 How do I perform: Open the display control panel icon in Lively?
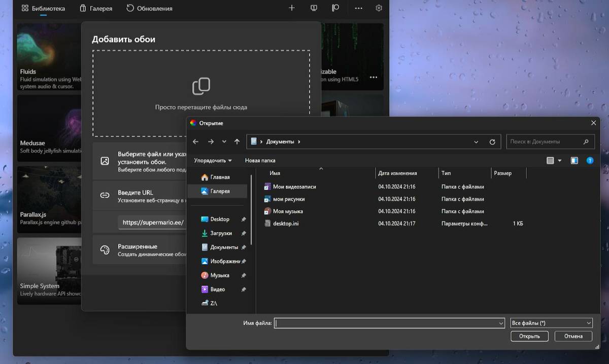pos(314,8)
